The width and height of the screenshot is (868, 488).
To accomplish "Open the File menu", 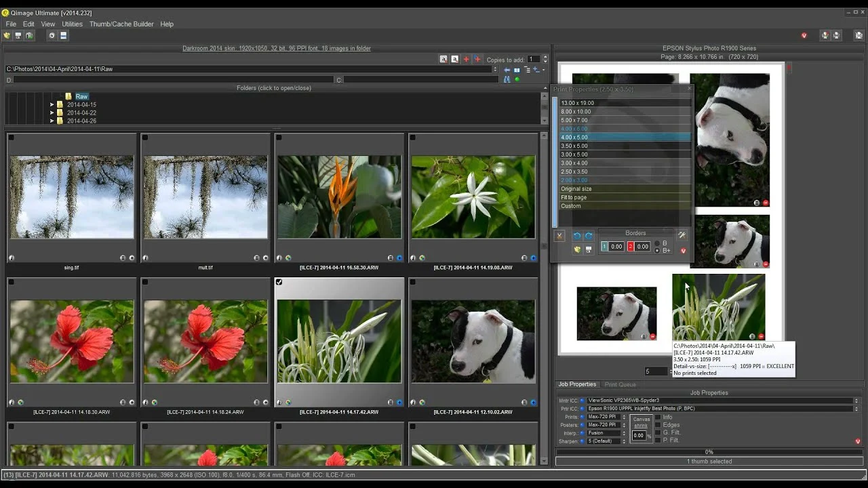I will (x=11, y=24).
